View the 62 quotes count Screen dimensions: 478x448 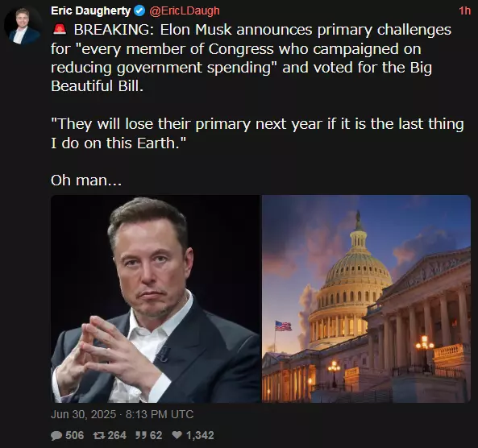(x=156, y=435)
